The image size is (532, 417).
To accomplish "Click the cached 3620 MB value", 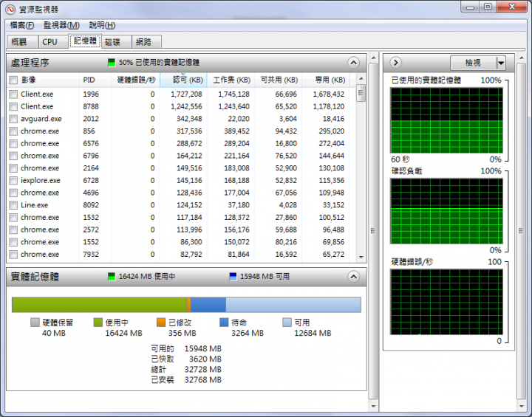I will (x=205, y=359).
